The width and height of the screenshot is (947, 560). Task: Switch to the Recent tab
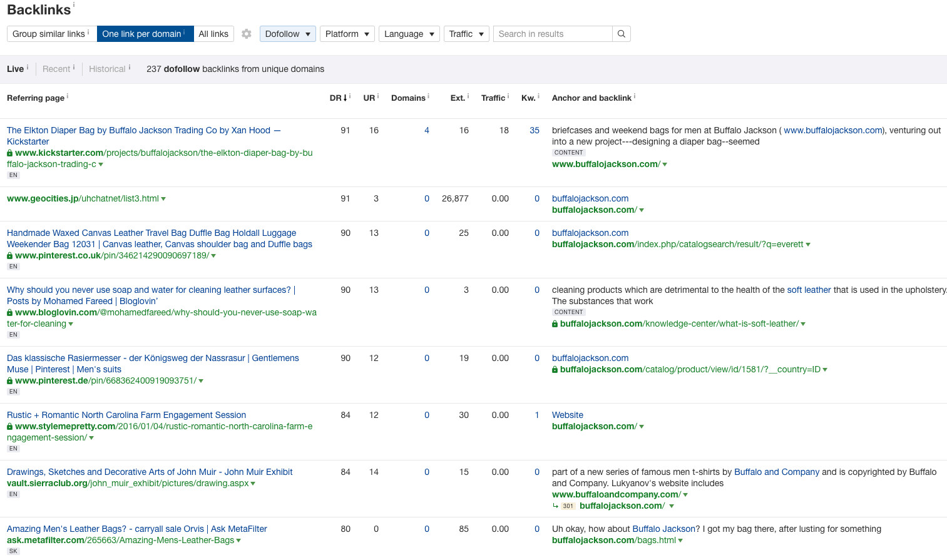56,69
